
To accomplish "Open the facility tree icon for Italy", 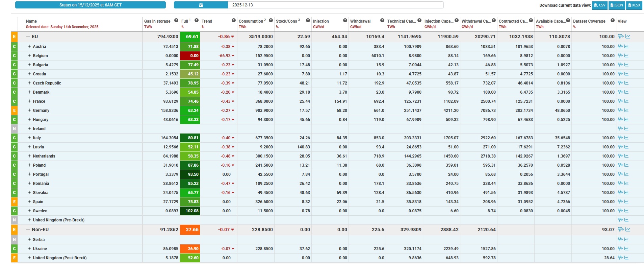I will (x=620, y=138).
